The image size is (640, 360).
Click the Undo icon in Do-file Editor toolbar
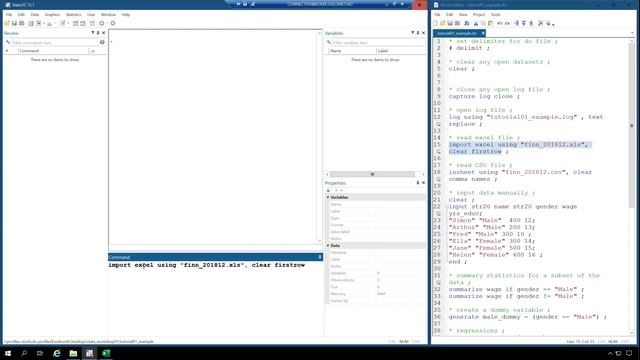(x=500, y=23)
